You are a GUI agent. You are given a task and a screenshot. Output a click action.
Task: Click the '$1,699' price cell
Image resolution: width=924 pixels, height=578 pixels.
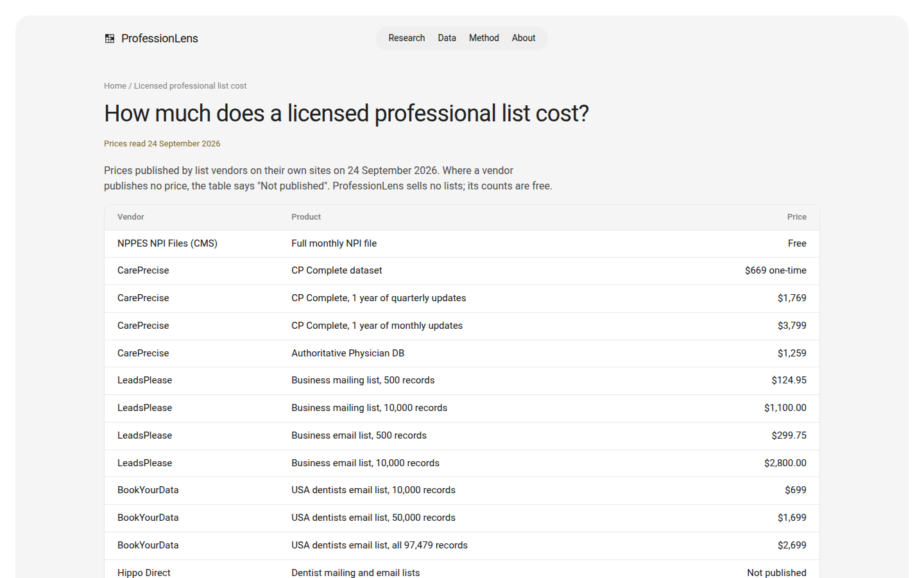(792, 518)
